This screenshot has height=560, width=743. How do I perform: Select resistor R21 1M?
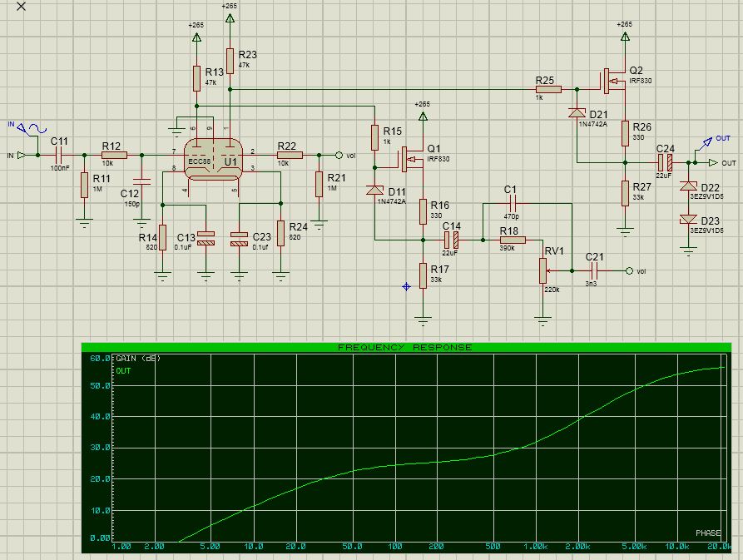click(x=319, y=184)
